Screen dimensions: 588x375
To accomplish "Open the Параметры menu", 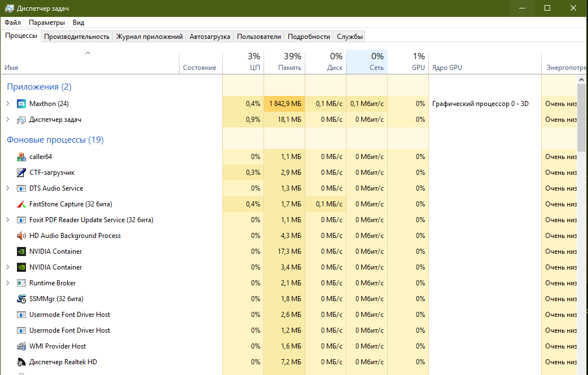I will pyautogui.click(x=47, y=23).
